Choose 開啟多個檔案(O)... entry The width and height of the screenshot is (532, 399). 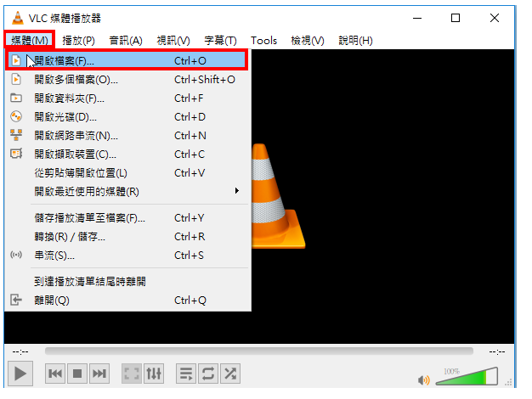point(127,79)
